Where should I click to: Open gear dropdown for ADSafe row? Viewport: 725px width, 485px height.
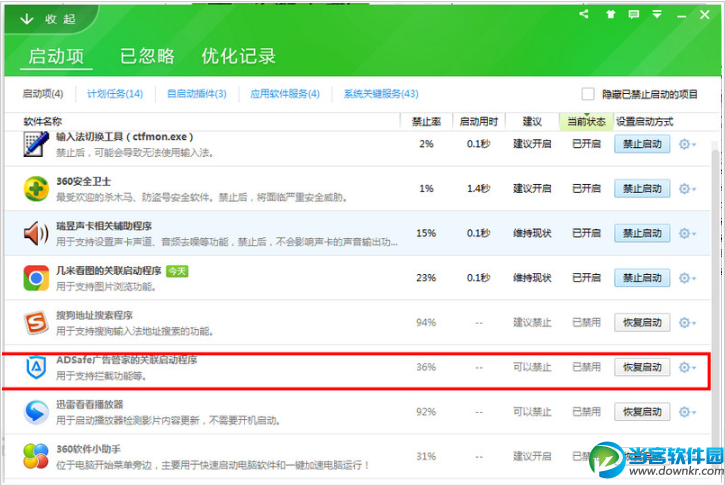[687, 367]
